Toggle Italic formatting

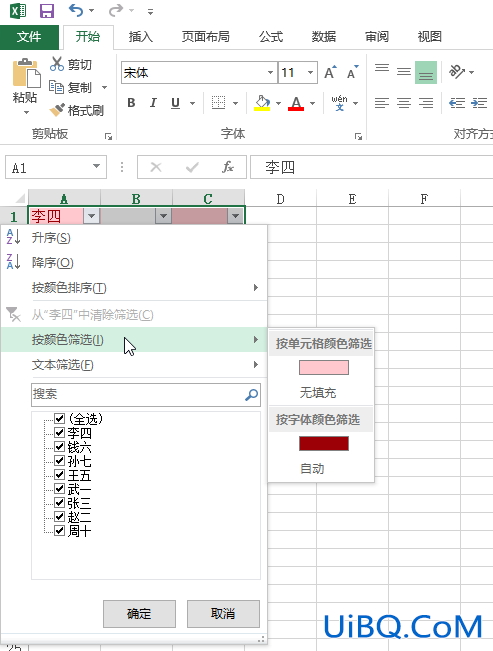pyautogui.click(x=153, y=103)
